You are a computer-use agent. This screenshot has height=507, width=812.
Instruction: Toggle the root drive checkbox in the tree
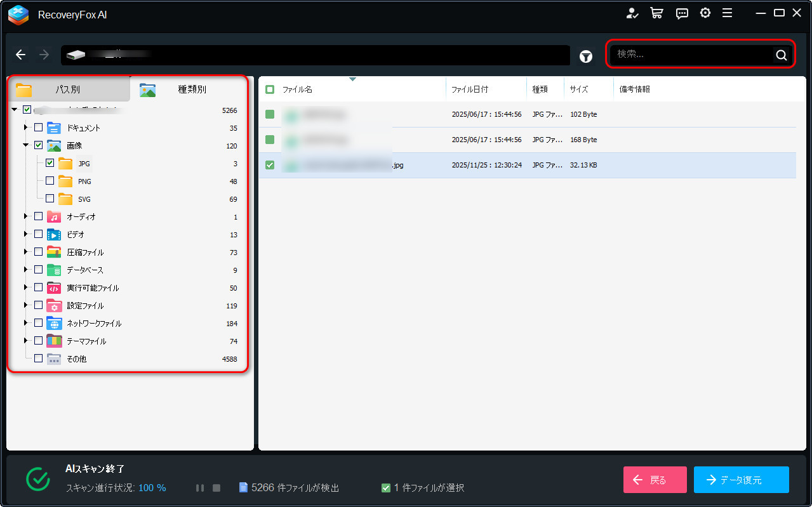(27, 110)
